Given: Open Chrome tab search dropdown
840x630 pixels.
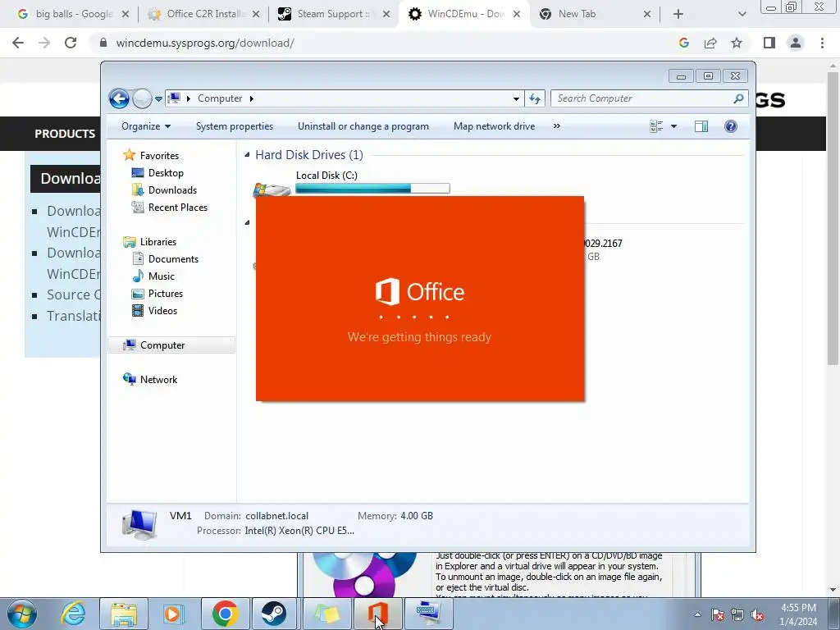Looking at the screenshot, I should coord(742,14).
